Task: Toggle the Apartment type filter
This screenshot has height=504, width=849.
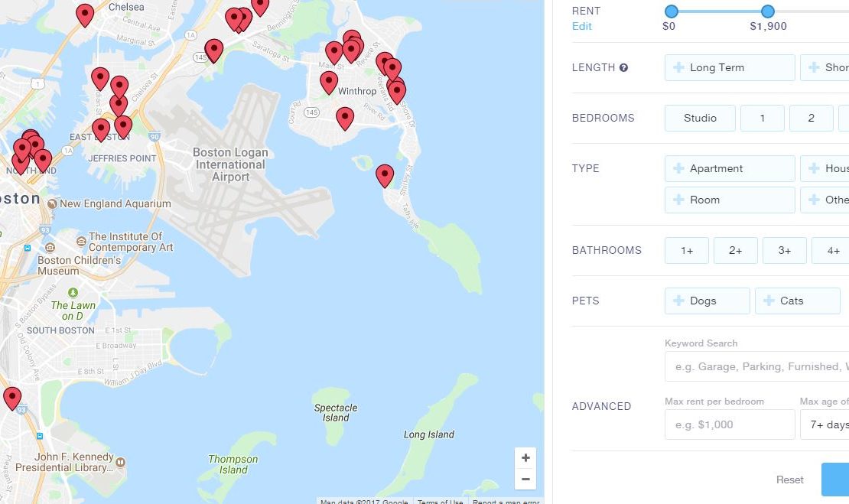Action: [730, 168]
